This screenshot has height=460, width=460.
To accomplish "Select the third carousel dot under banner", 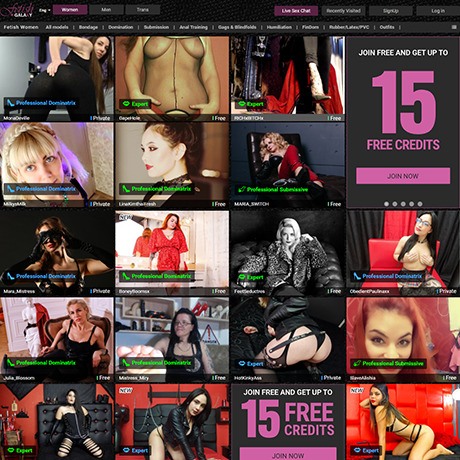I will (403, 204).
